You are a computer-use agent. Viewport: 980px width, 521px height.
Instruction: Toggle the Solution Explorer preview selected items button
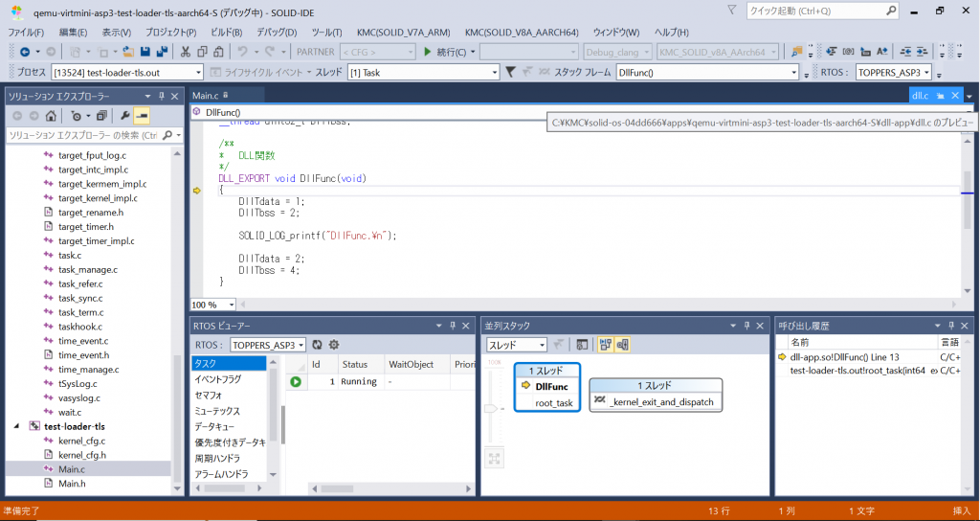142,116
